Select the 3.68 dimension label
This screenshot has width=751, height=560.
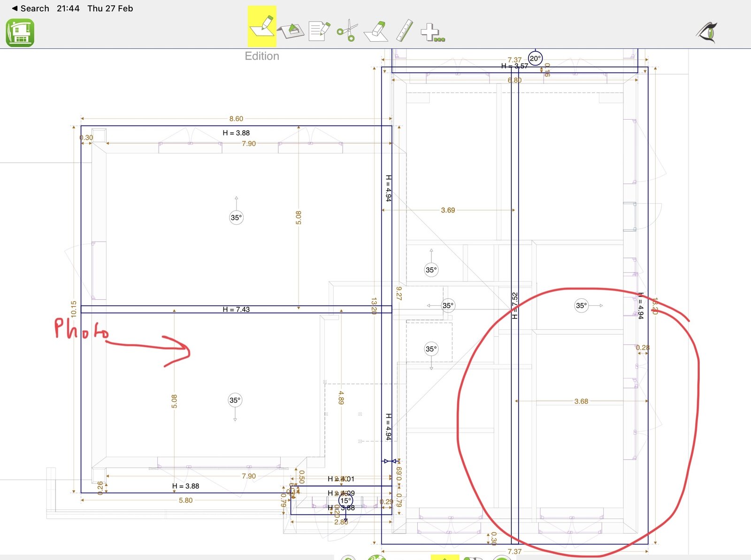(581, 401)
